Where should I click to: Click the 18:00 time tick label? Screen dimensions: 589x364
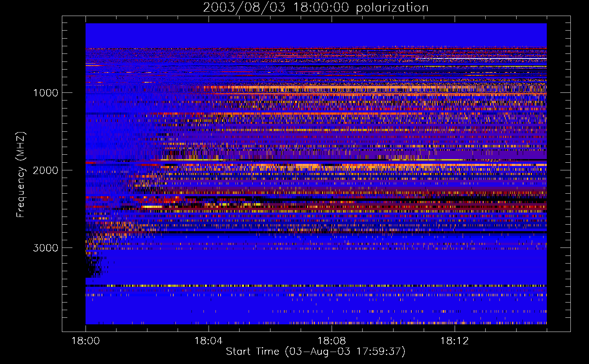coord(86,341)
